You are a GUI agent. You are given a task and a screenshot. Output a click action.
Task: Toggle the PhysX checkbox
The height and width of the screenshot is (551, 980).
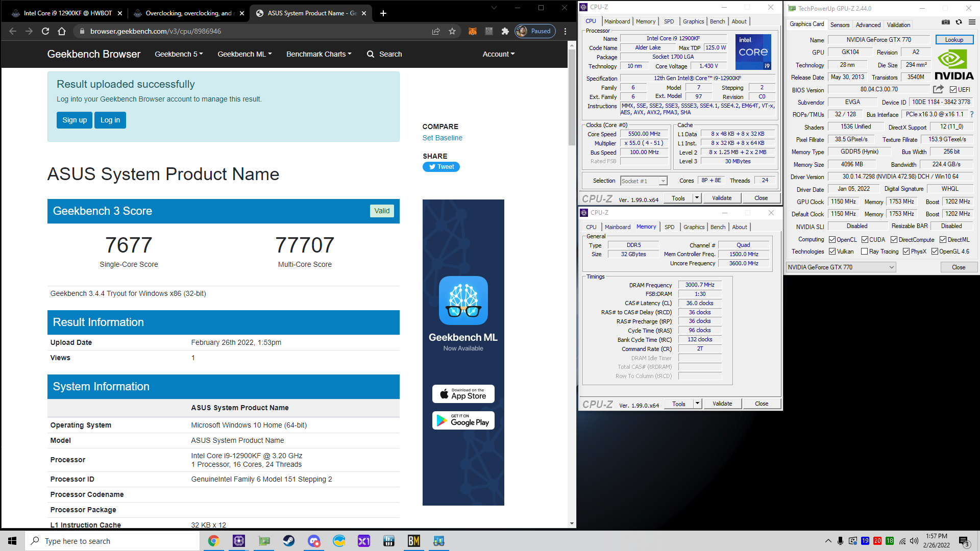[x=906, y=252]
